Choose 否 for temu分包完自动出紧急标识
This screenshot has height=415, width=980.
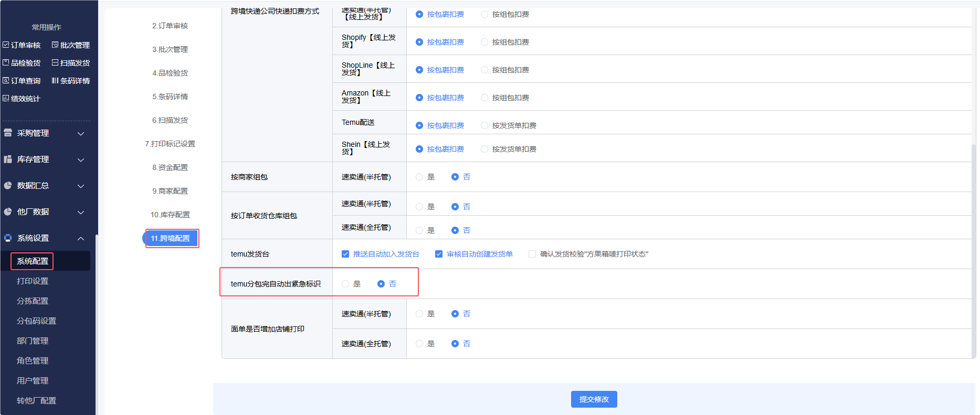(381, 284)
